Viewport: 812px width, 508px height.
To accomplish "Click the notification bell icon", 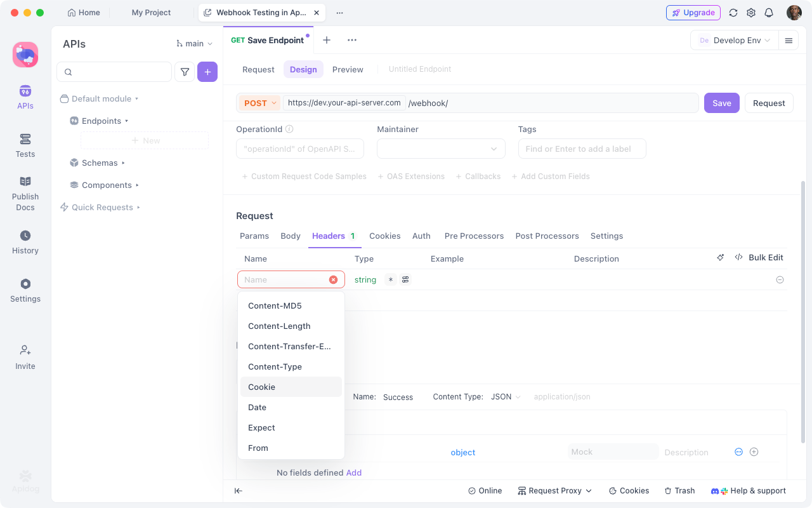I will (x=769, y=13).
